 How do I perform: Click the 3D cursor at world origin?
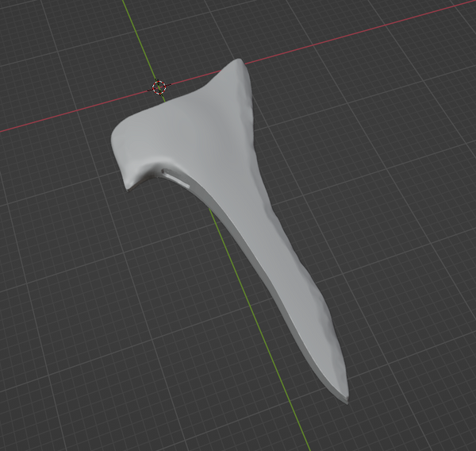[159, 87]
